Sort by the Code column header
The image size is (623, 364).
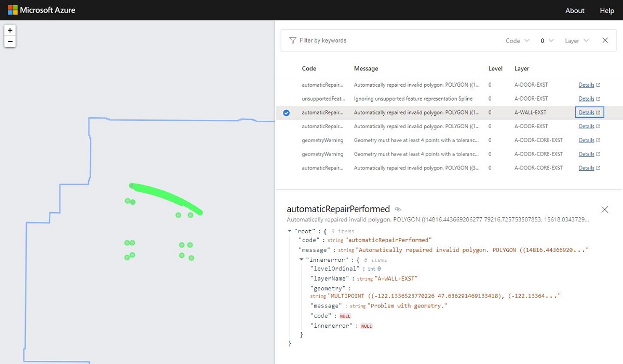[x=309, y=68]
